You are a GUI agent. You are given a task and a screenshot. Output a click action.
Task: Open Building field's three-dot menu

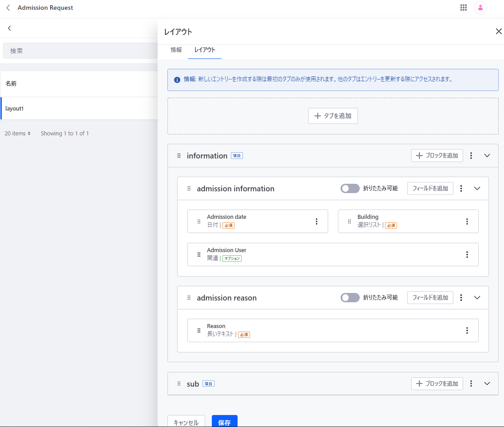(467, 221)
